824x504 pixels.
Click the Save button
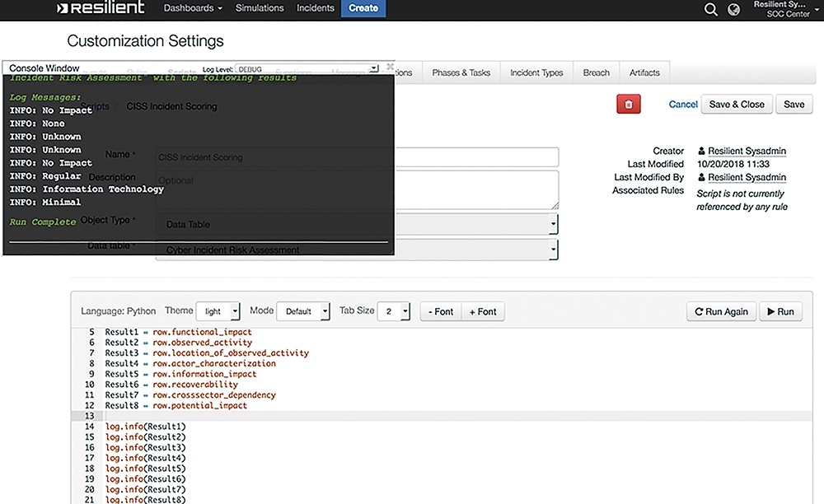[x=794, y=104]
